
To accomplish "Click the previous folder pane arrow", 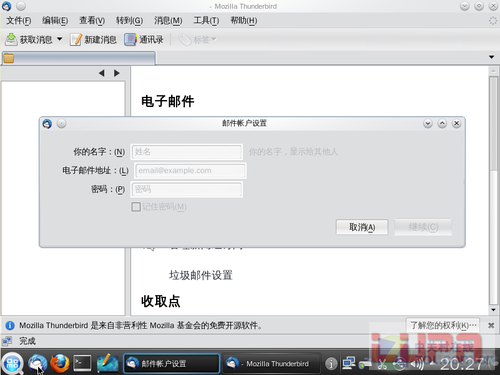I will [102, 73].
